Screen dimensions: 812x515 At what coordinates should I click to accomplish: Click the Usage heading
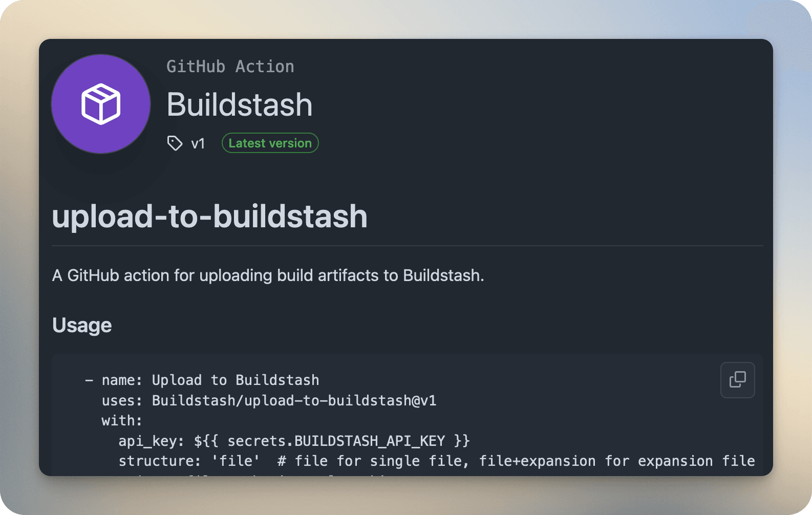point(82,326)
